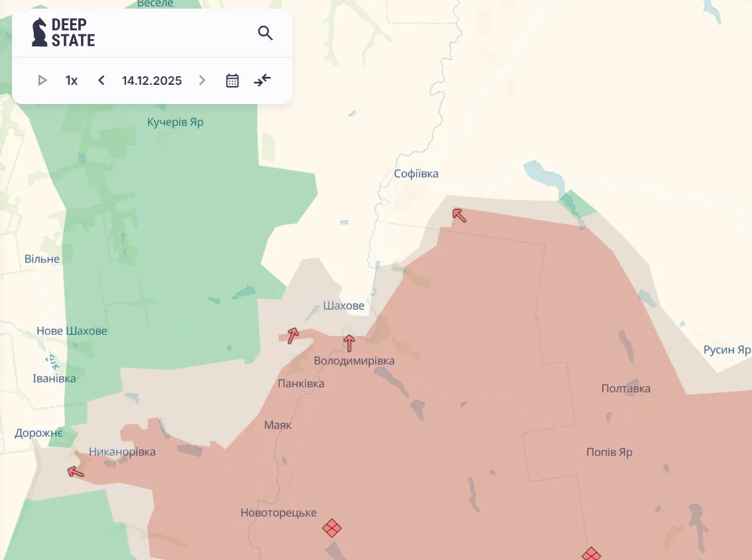This screenshot has width=752, height=560.
Task: Open the calendar date picker
Action: pos(232,81)
